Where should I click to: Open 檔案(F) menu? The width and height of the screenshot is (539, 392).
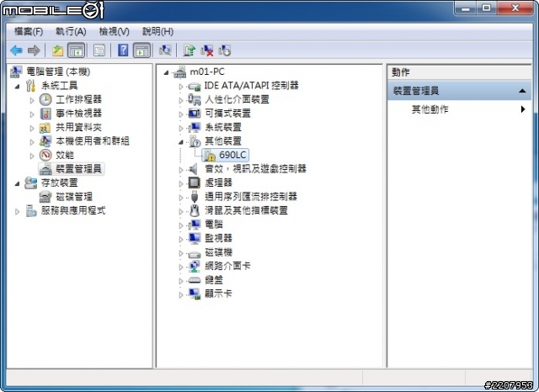pyautogui.click(x=29, y=32)
